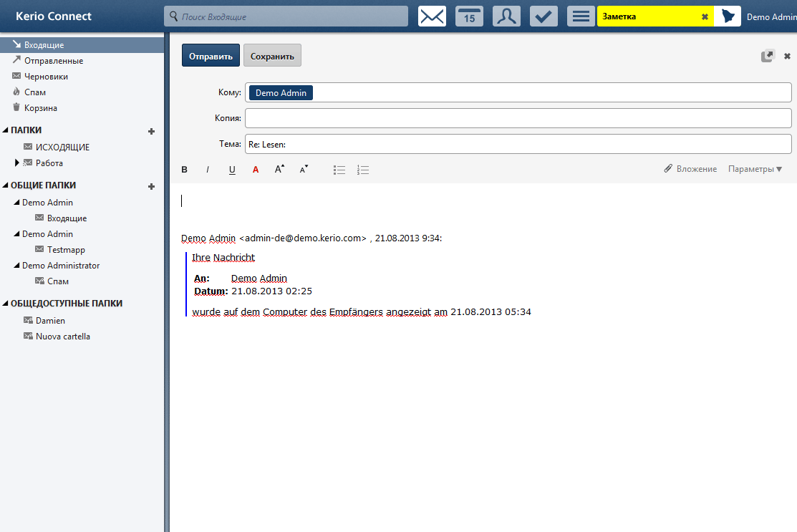Click the text 'wurde auf dem Computer des Empfängers'
Image resolution: width=797 pixels, height=532 pixels.
[x=287, y=312]
